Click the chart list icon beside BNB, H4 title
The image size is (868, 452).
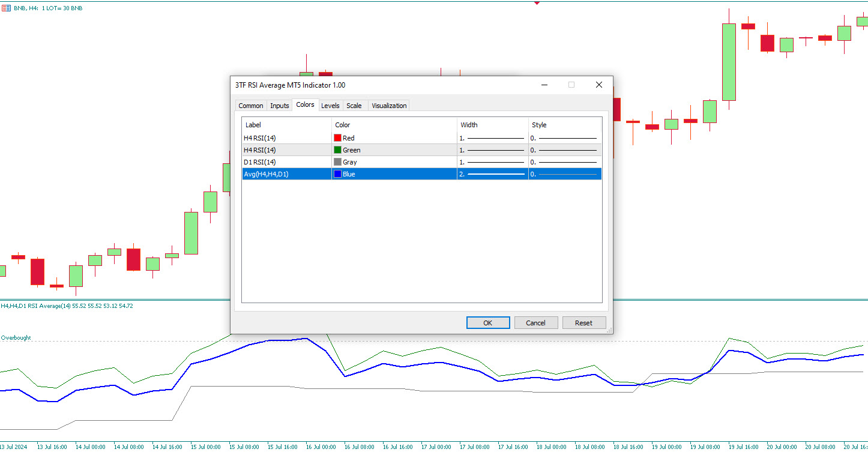6,9
